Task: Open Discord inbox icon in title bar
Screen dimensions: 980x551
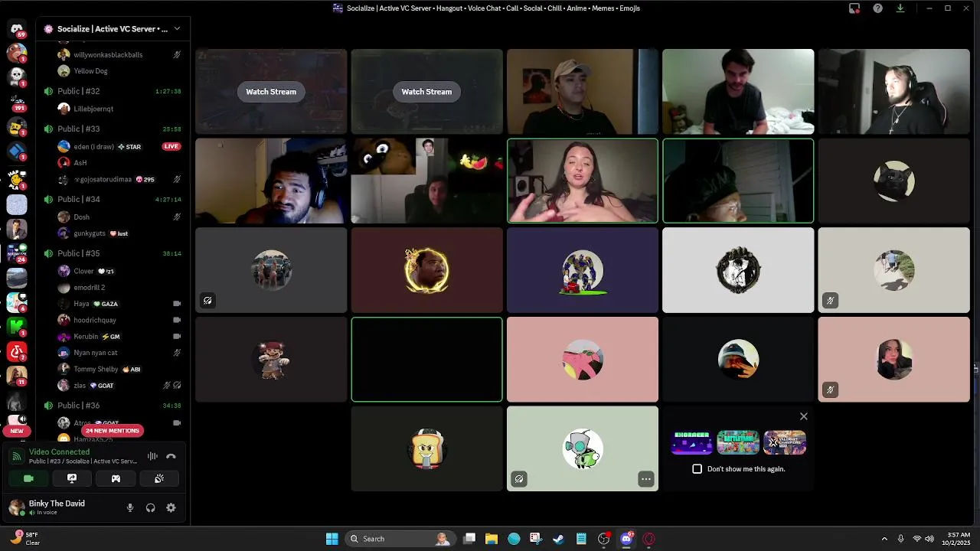Action: (854, 8)
